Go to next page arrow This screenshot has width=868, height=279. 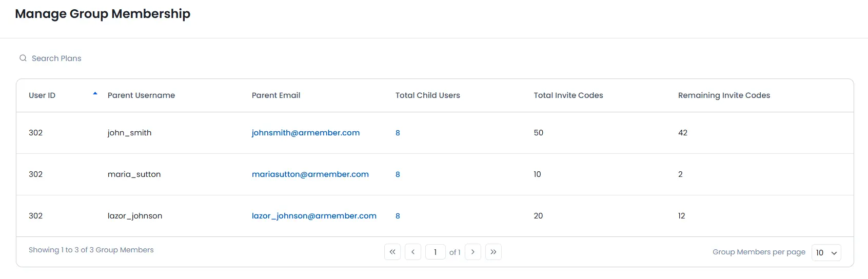coord(473,252)
